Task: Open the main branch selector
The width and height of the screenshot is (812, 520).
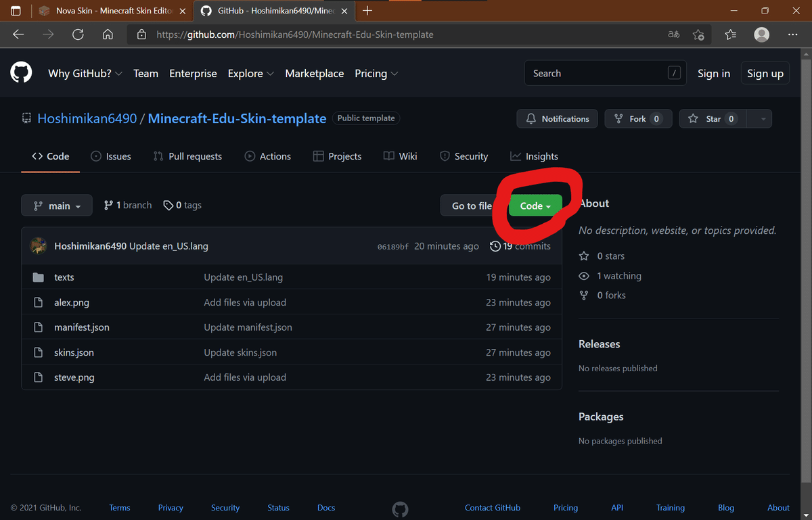Action: 57,206
